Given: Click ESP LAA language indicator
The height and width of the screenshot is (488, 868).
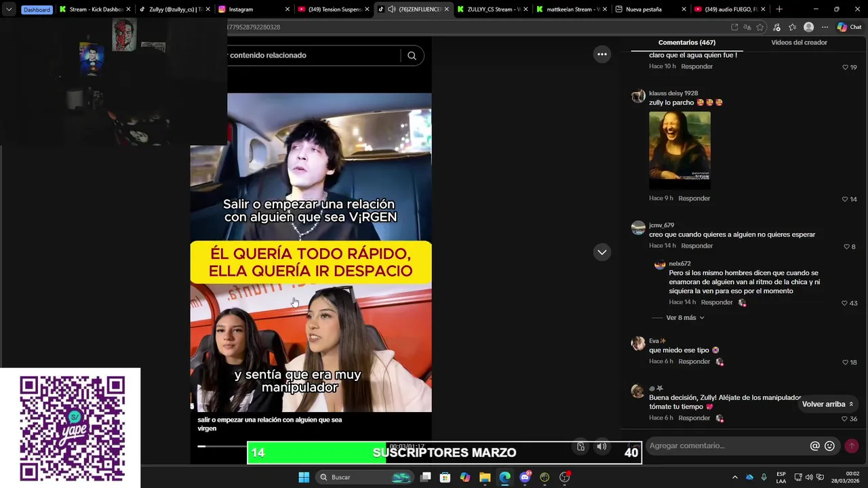Looking at the screenshot, I should 781,477.
